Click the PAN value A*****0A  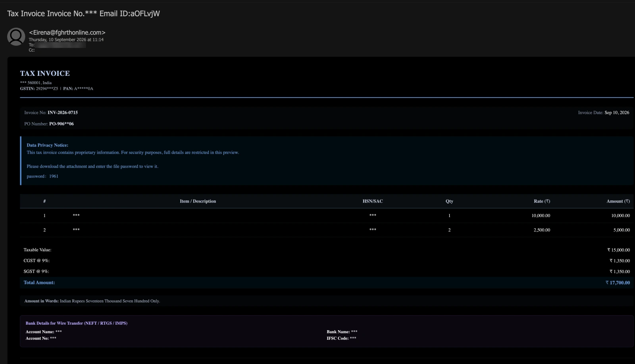(x=84, y=89)
